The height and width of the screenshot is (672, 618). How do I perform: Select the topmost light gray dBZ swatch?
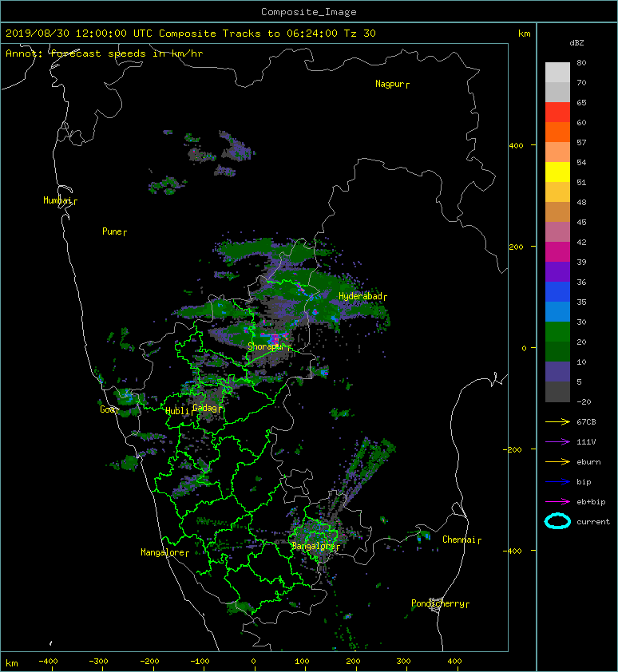click(x=557, y=73)
